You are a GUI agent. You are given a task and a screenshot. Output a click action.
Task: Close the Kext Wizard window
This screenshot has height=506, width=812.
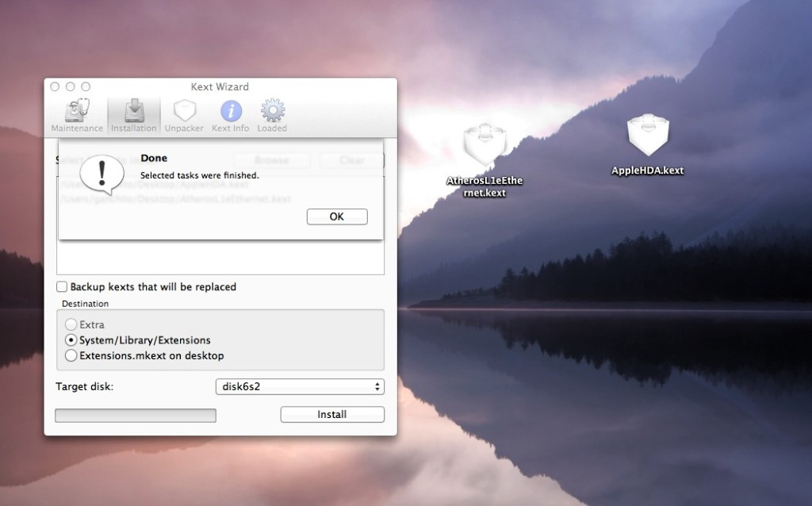click(55, 86)
